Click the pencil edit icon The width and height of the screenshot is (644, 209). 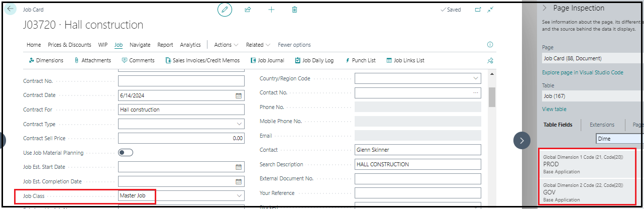tap(225, 10)
